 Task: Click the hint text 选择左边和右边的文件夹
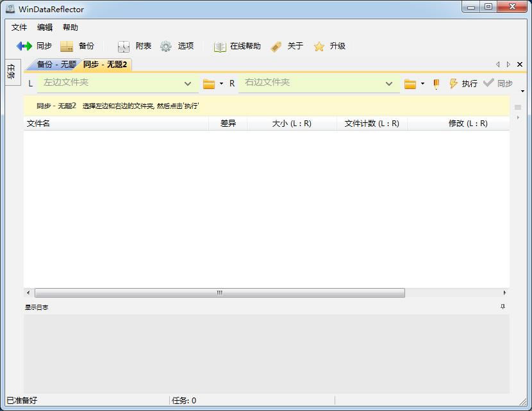(x=140, y=106)
